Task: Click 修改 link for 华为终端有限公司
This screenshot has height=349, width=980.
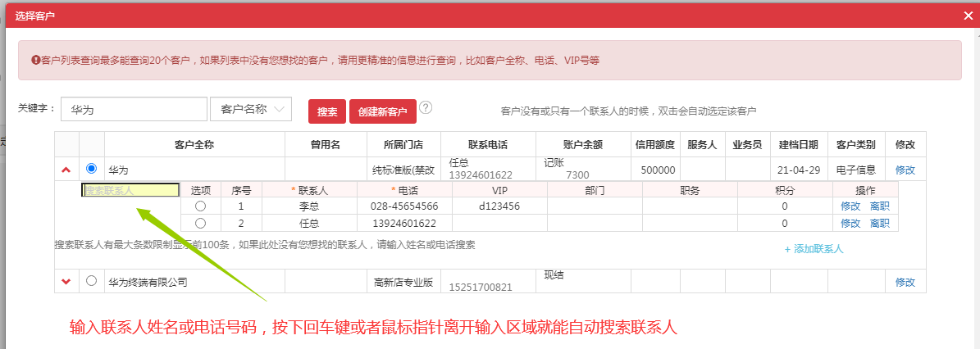Action: [905, 282]
